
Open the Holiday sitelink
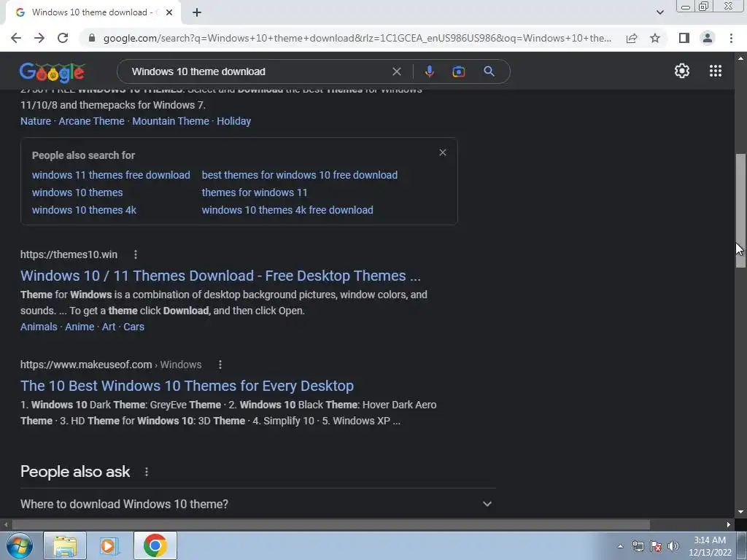point(234,121)
